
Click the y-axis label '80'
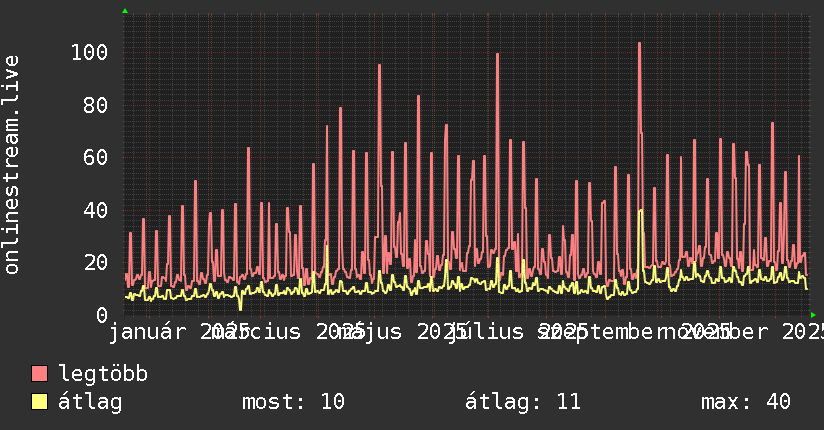coord(96,106)
